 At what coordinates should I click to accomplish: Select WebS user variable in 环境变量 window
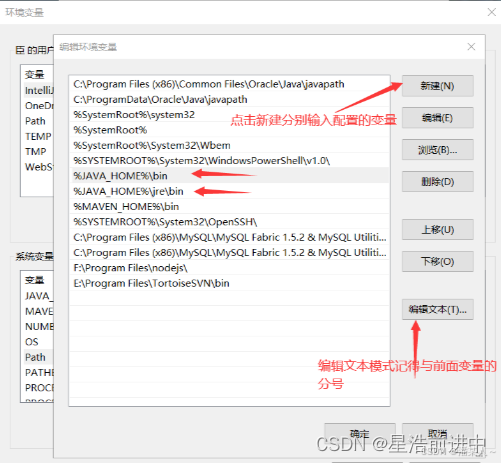pos(38,167)
